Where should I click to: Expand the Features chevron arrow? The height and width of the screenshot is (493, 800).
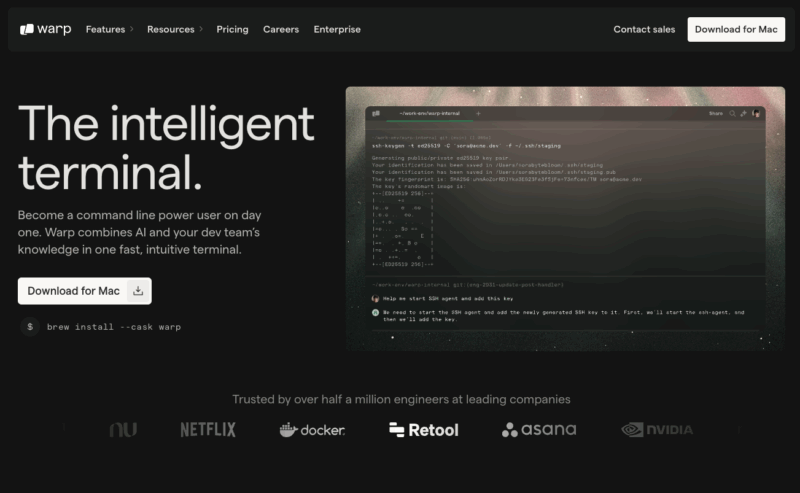pyautogui.click(x=132, y=29)
